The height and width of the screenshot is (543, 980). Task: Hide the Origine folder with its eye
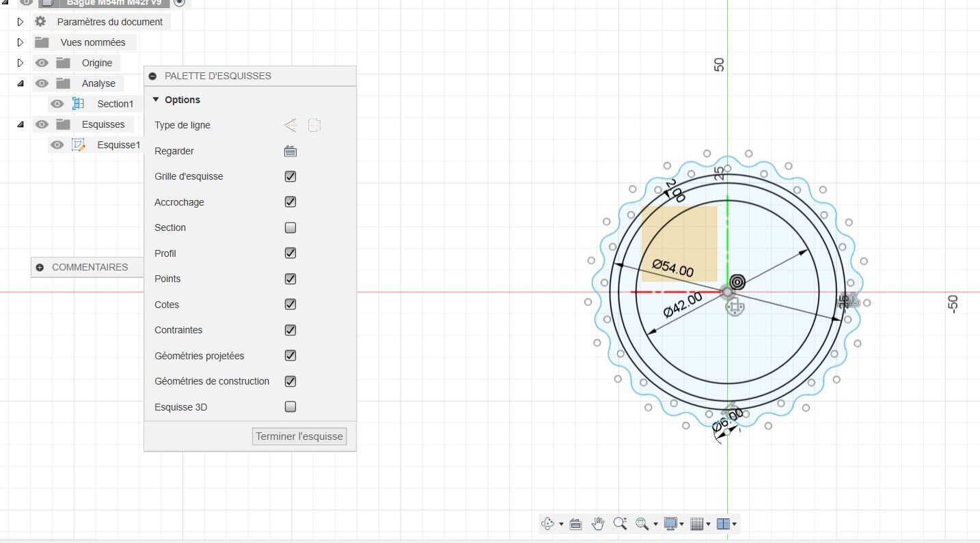click(42, 63)
